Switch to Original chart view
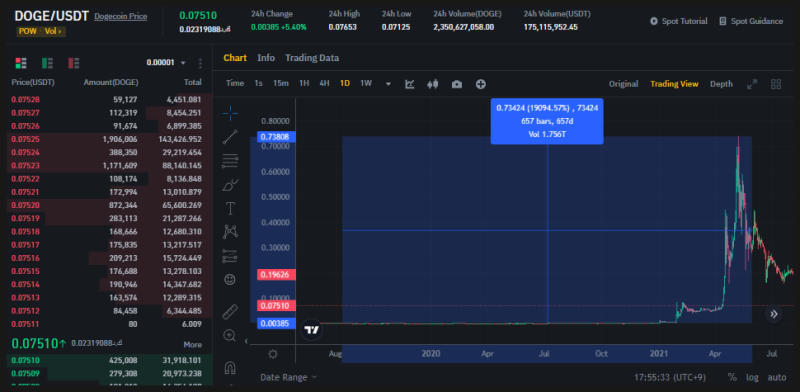Image resolution: width=800 pixels, height=392 pixels. (623, 84)
